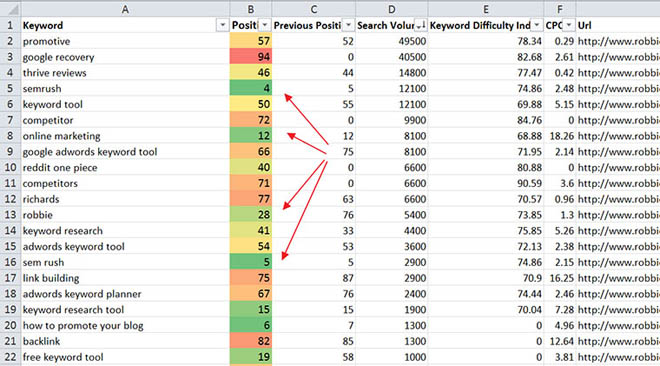The image size is (660, 366).
Task: Select the 'link building' keyword cell
Action: click(x=125, y=278)
